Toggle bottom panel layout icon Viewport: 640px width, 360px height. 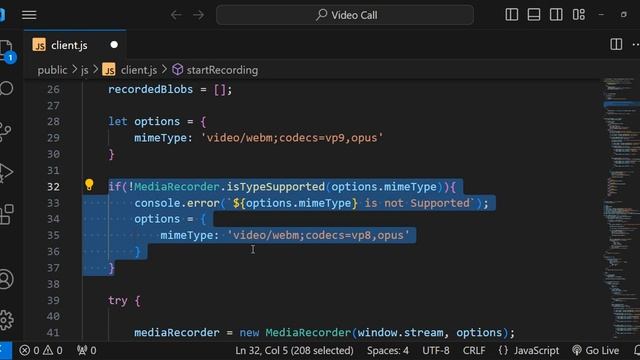tap(534, 15)
